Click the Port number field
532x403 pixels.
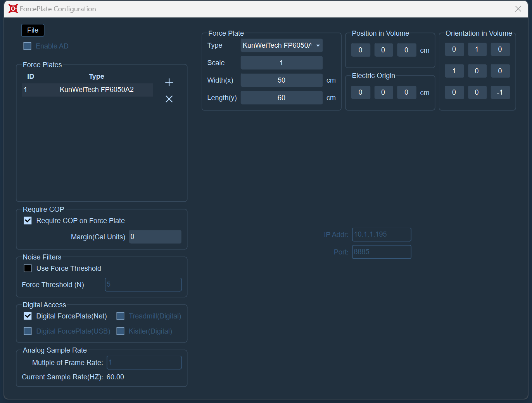pyautogui.click(x=382, y=252)
